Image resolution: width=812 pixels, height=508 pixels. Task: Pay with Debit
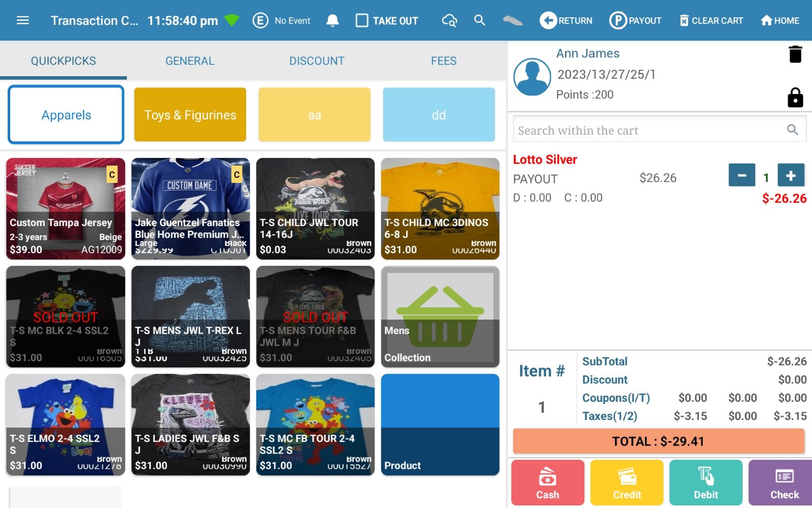click(x=706, y=483)
